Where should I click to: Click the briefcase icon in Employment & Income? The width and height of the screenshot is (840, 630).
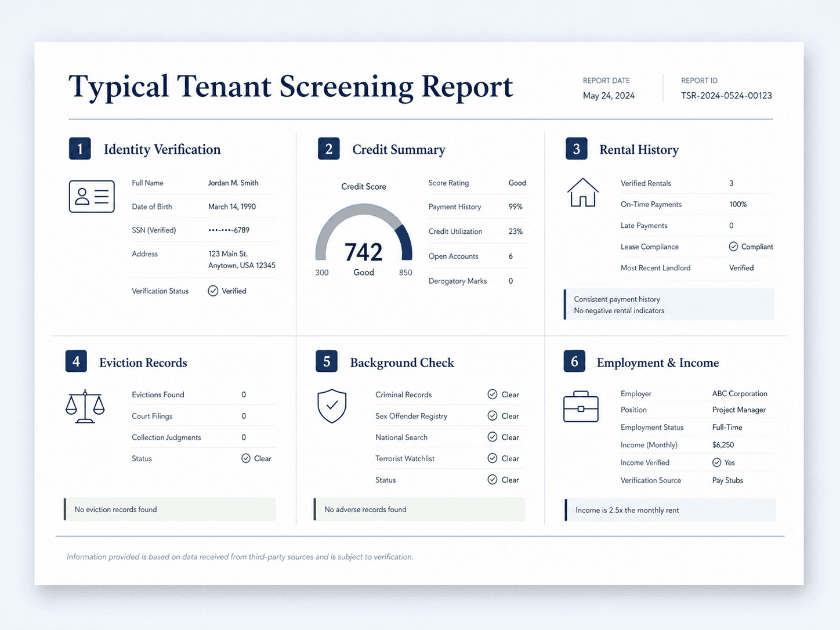pos(581,407)
